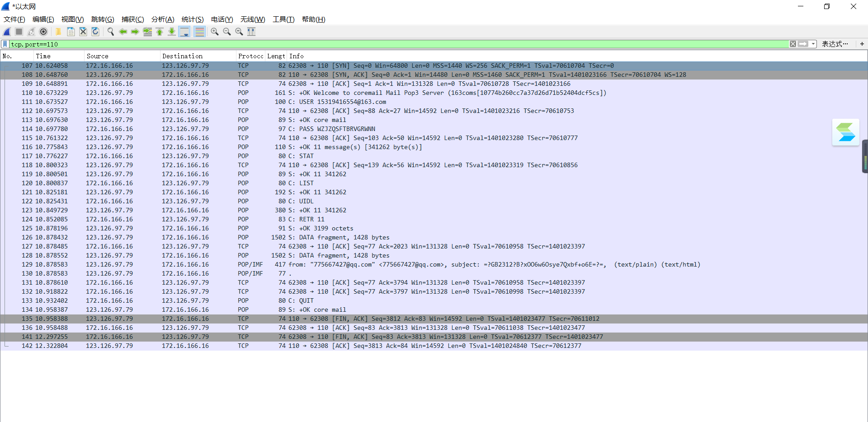Image resolution: width=868 pixels, height=422 pixels.
Task: Toggle packet list colorization
Action: [x=199, y=32]
